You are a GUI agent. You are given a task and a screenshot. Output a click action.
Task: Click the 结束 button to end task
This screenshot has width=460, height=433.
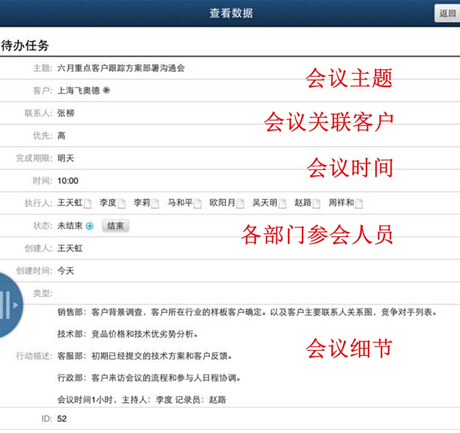115,226
